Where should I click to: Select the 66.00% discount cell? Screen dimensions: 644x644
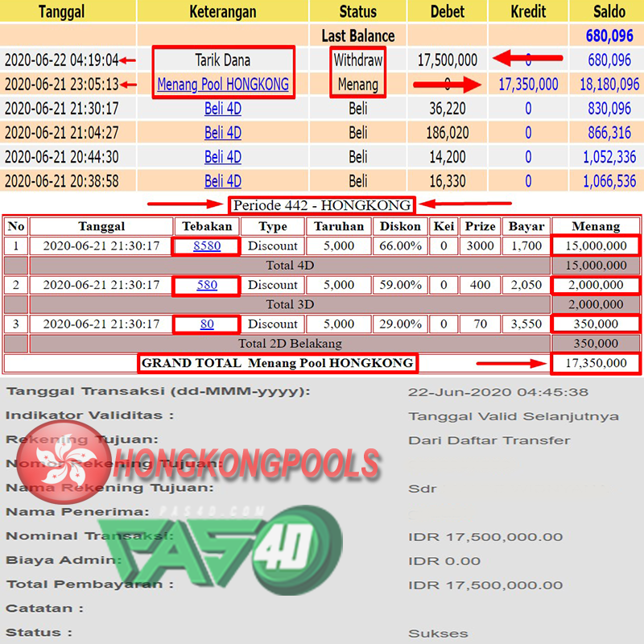[400, 246]
